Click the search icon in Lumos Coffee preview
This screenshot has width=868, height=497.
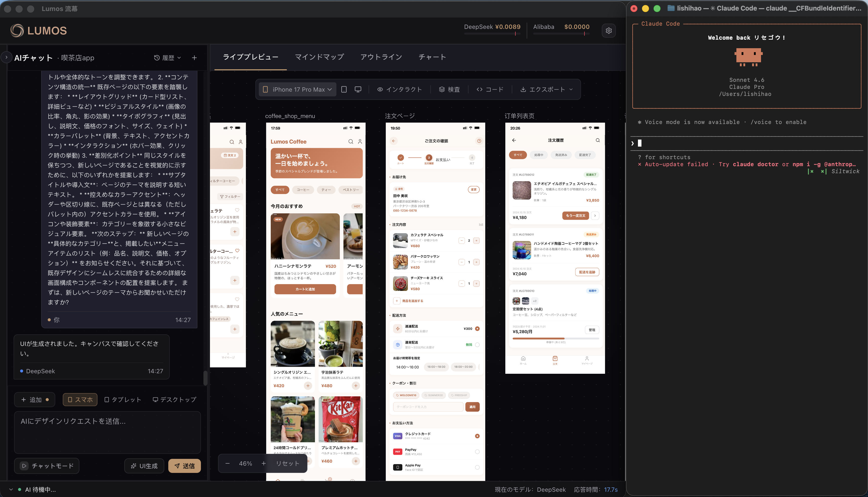[x=350, y=142]
